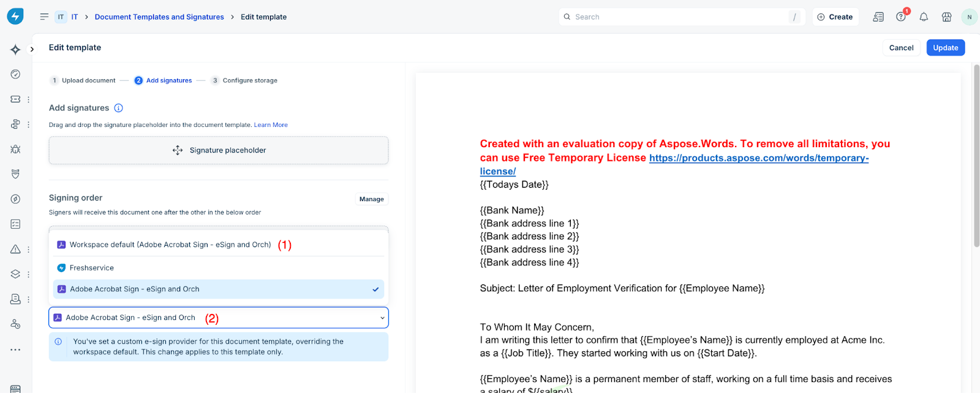Image resolution: width=980 pixels, height=393 pixels.
Task: Click the Manage signing order button
Action: [371, 199]
